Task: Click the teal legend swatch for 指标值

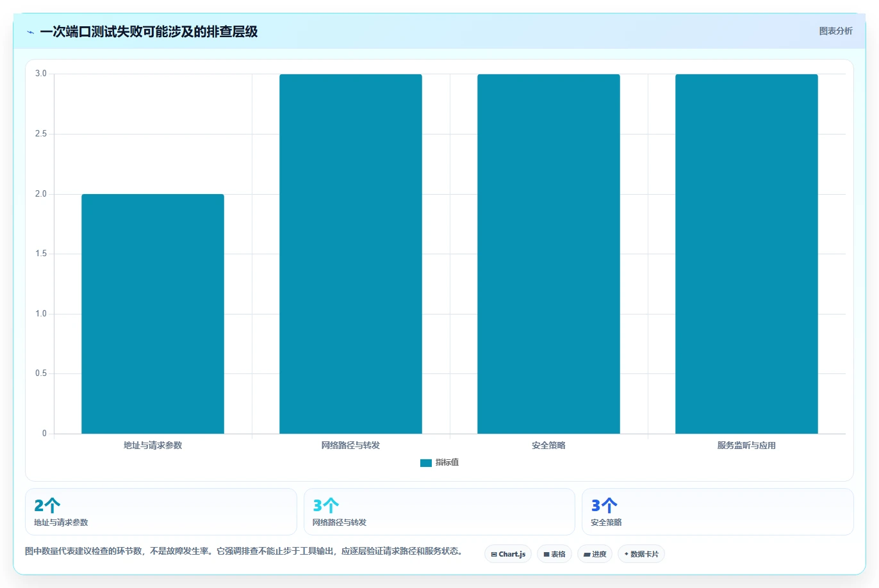Action: pyautogui.click(x=426, y=462)
